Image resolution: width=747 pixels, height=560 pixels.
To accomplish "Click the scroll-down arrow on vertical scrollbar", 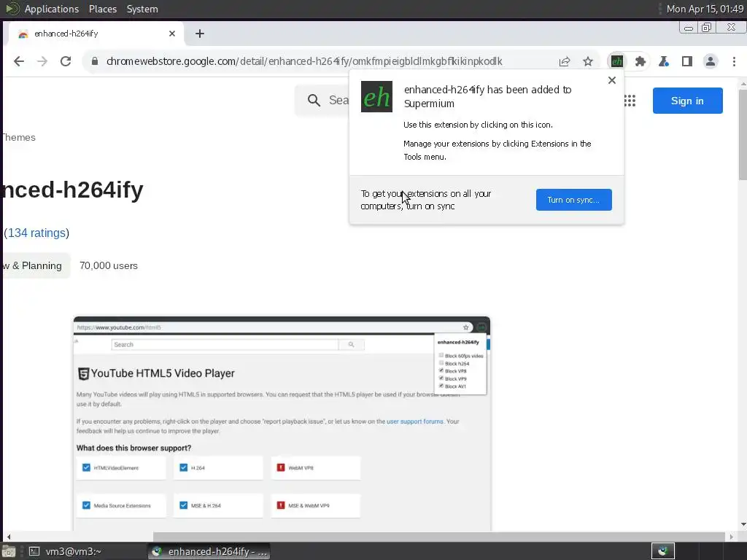I will coord(743,525).
